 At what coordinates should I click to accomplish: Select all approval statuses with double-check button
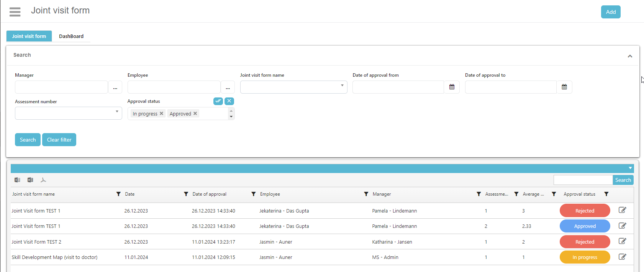click(218, 101)
